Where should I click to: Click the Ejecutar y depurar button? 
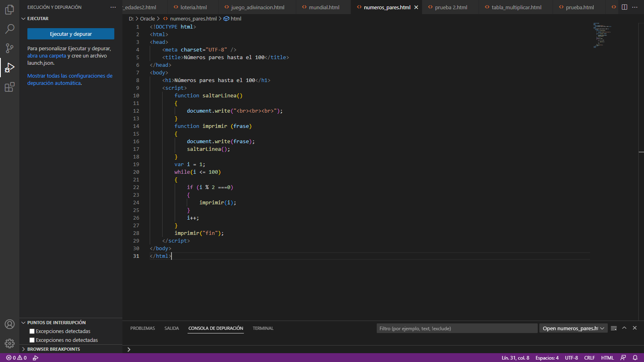coord(71,34)
